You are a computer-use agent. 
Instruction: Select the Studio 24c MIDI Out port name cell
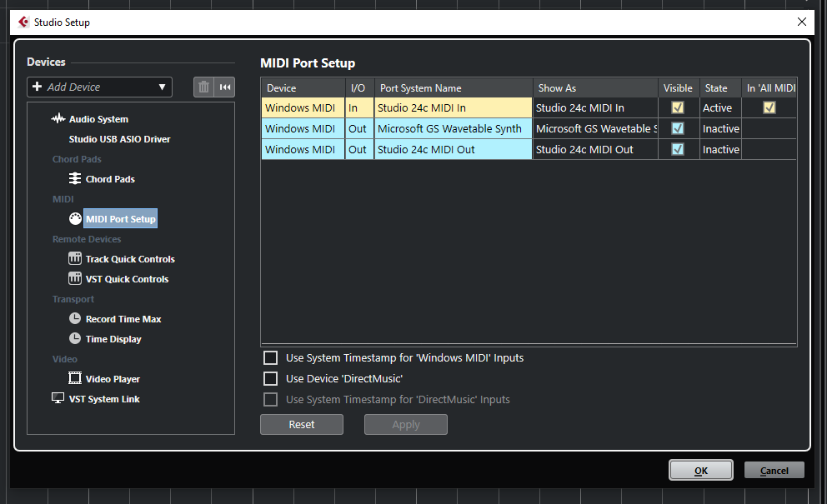[x=453, y=149]
